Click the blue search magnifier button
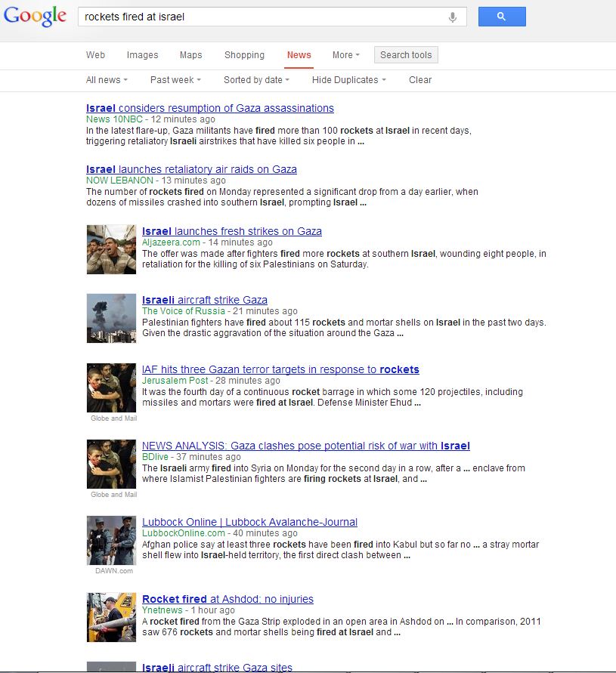This screenshot has height=673, width=616. point(502,17)
